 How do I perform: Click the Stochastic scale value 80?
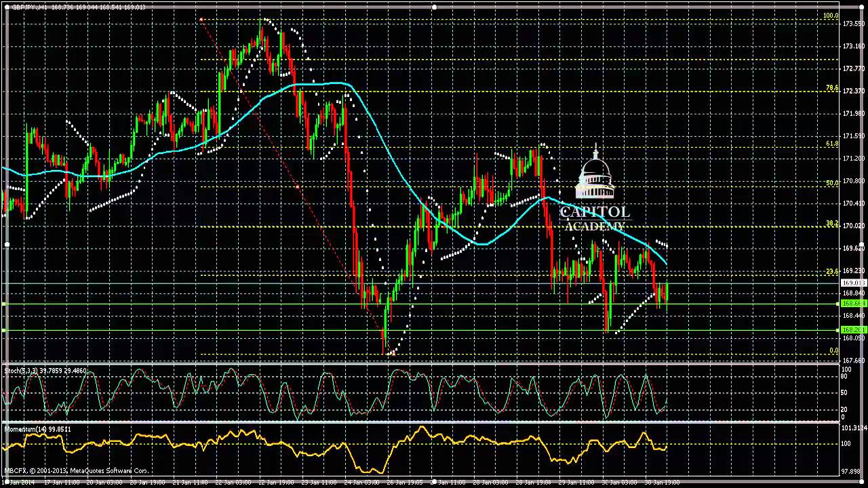[845, 376]
